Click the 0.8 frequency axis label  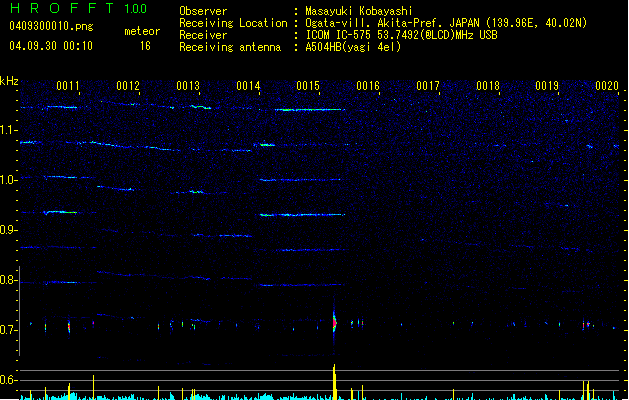coord(8,280)
